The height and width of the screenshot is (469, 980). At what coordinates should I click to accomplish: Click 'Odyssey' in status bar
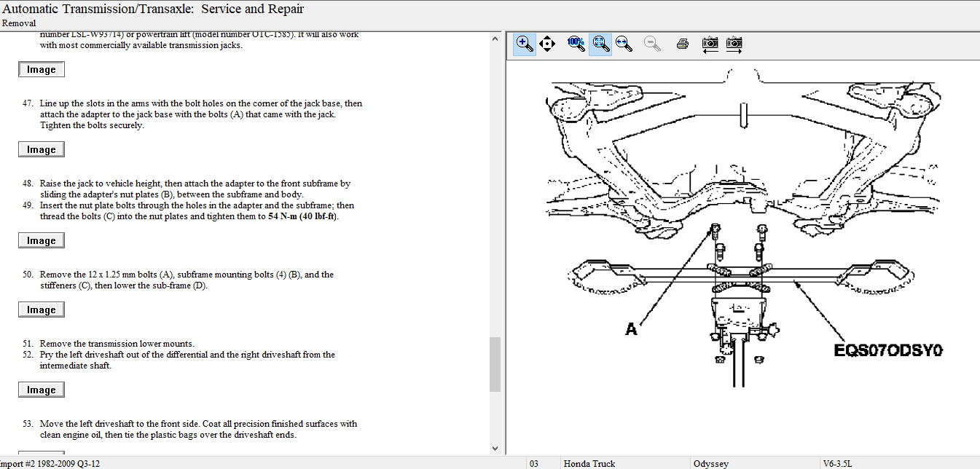[x=711, y=463]
